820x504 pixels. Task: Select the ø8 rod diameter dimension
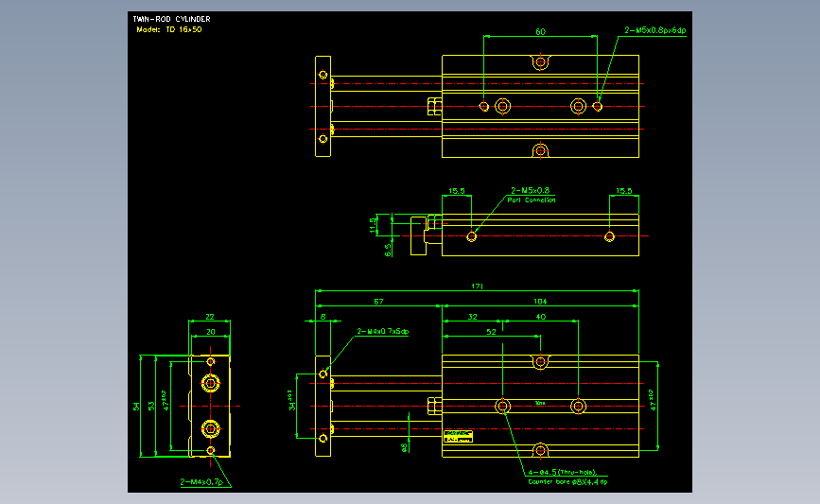click(x=404, y=447)
